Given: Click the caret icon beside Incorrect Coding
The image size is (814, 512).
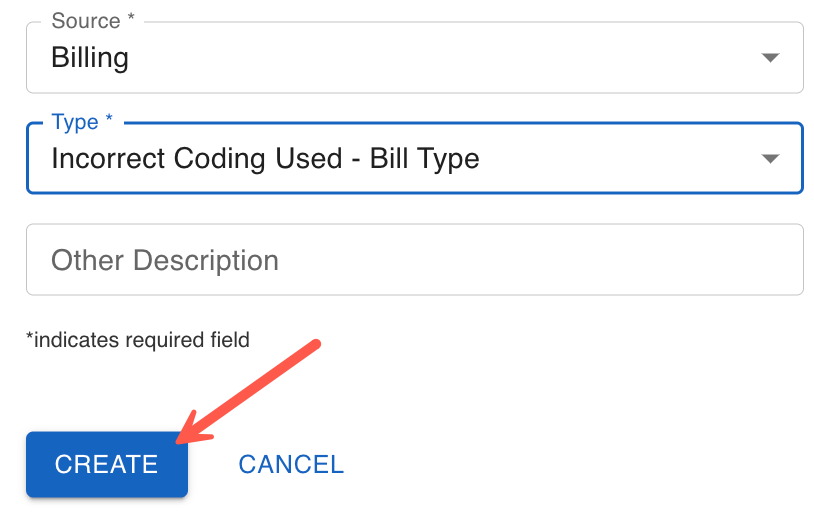Looking at the screenshot, I should click(769, 158).
